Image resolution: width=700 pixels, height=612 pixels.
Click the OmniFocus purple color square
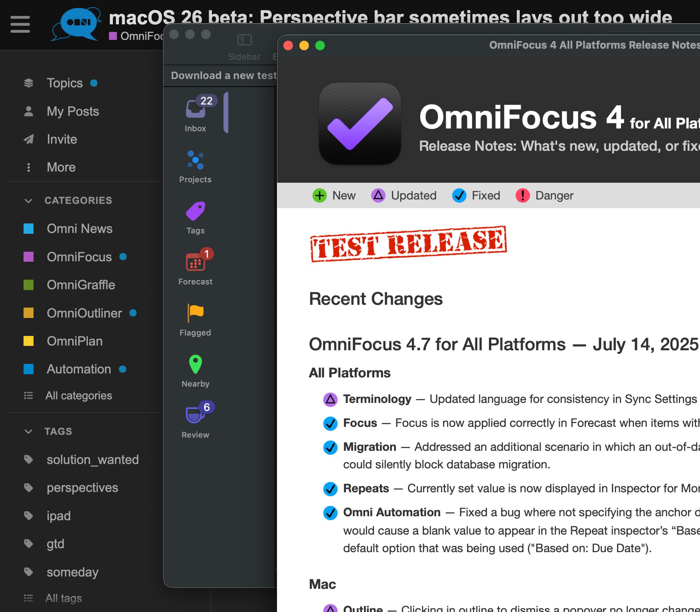[28, 257]
